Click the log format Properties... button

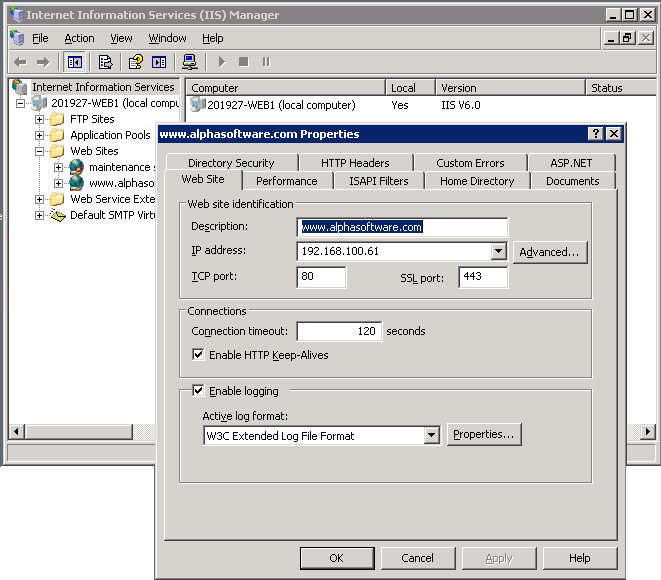click(484, 434)
